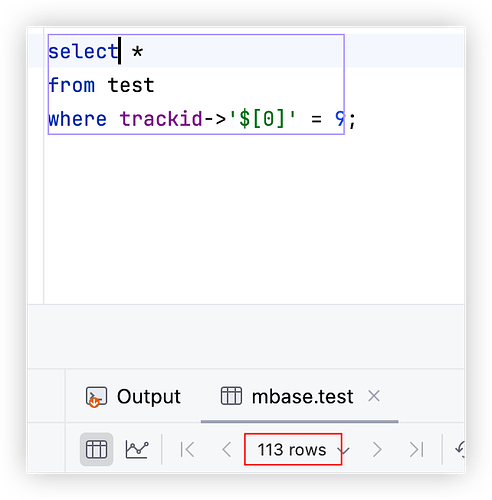The width and height of the screenshot is (492, 500).
Task: Click the Output console icon
Action: click(96, 397)
